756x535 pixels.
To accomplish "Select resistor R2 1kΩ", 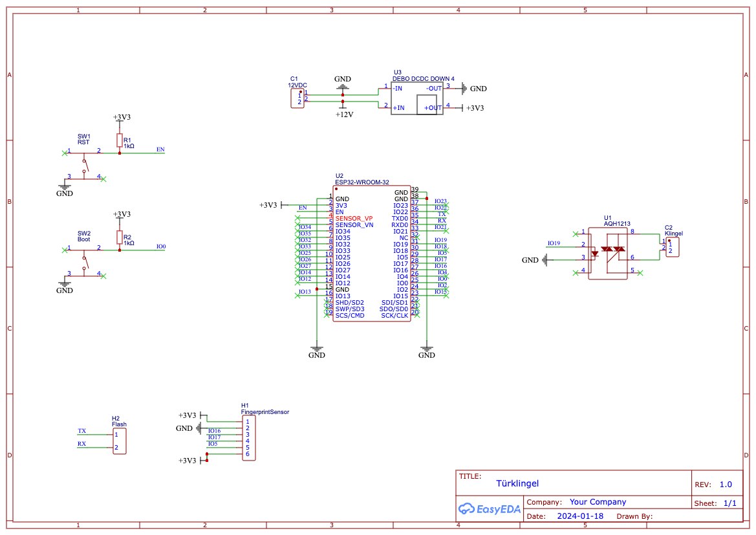I will [x=120, y=237].
